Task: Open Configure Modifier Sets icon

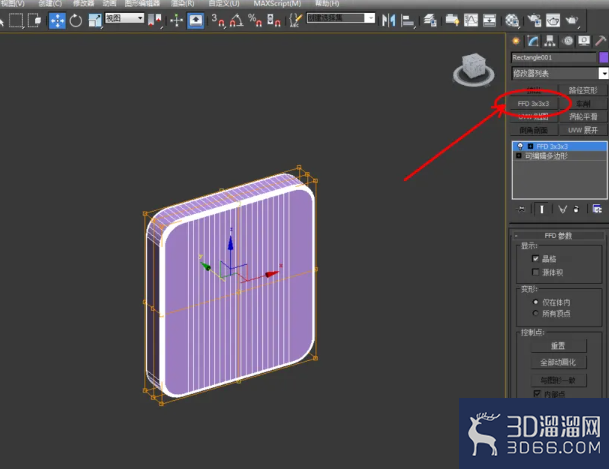Action: click(597, 209)
